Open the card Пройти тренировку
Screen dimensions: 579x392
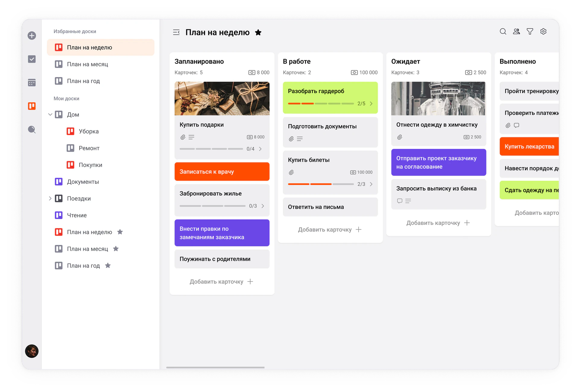click(x=529, y=91)
